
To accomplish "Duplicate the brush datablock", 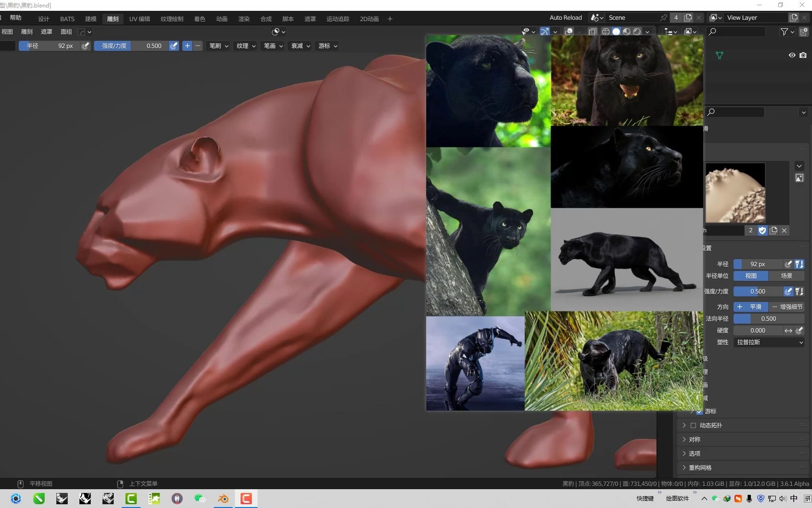I will point(773,230).
